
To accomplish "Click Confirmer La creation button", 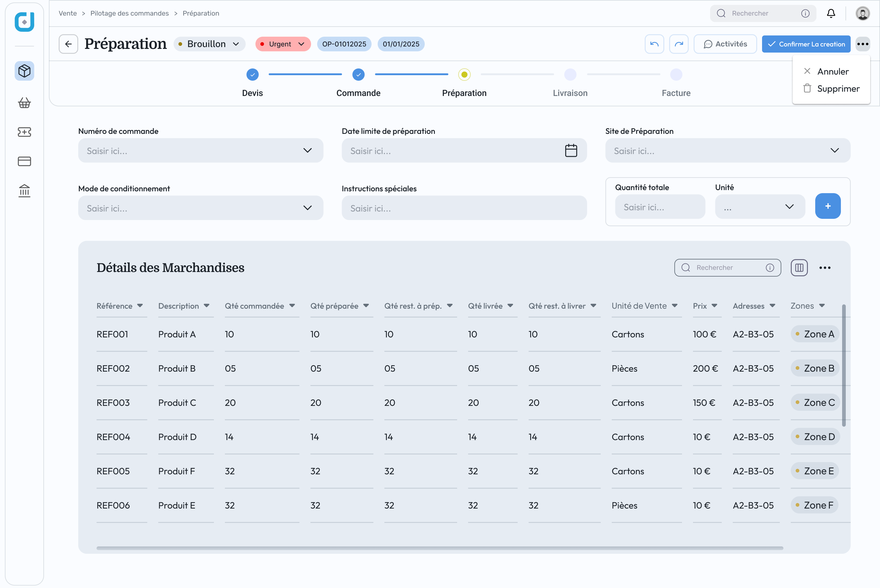I will (x=806, y=44).
